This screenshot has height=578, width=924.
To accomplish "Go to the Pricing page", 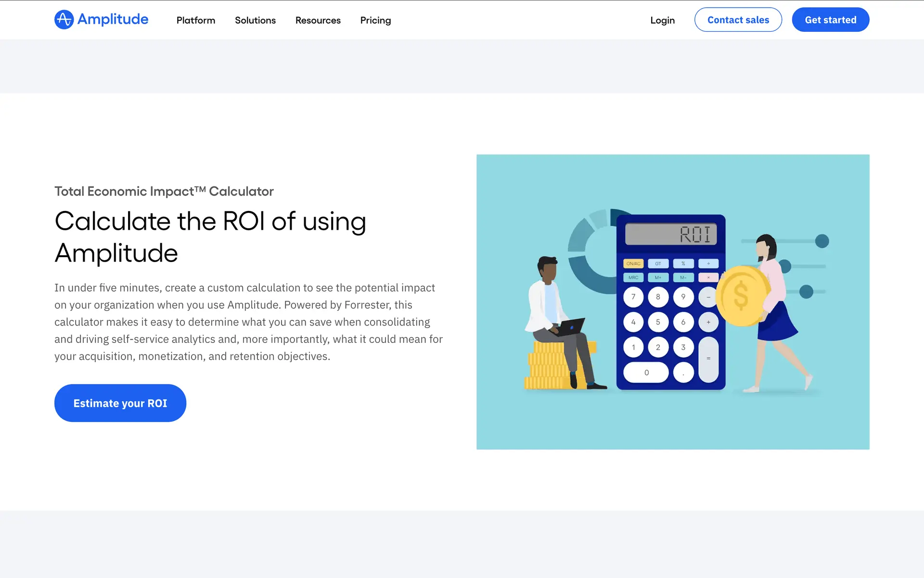I will [375, 20].
